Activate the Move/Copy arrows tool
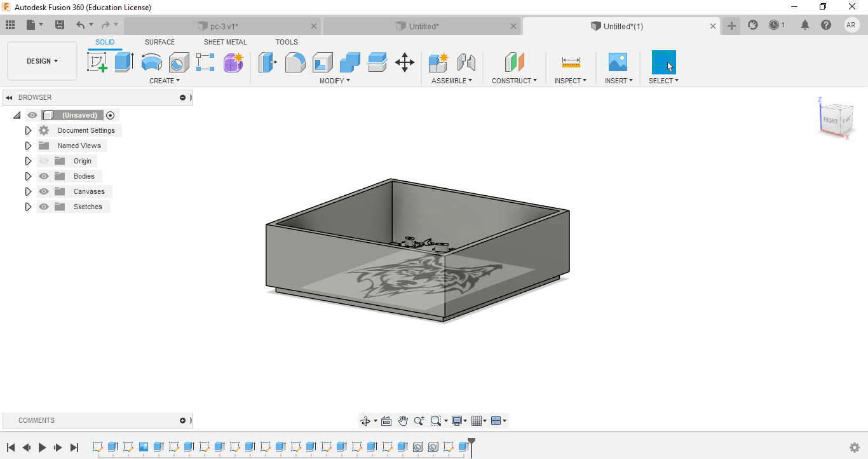The image size is (868, 459). (x=405, y=62)
